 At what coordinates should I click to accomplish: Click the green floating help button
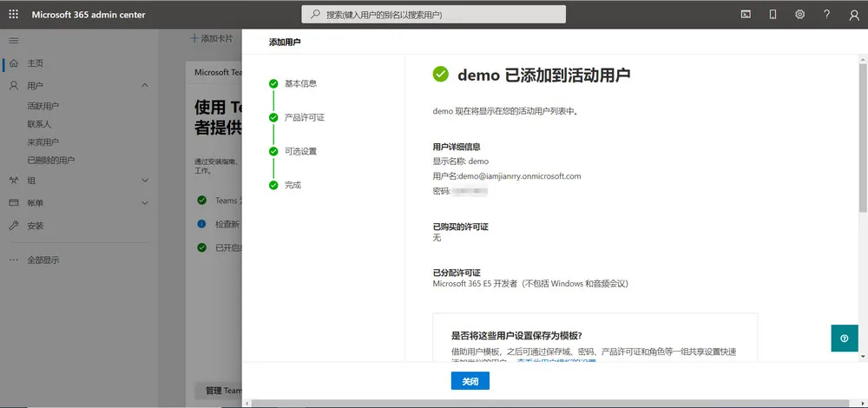pos(844,339)
